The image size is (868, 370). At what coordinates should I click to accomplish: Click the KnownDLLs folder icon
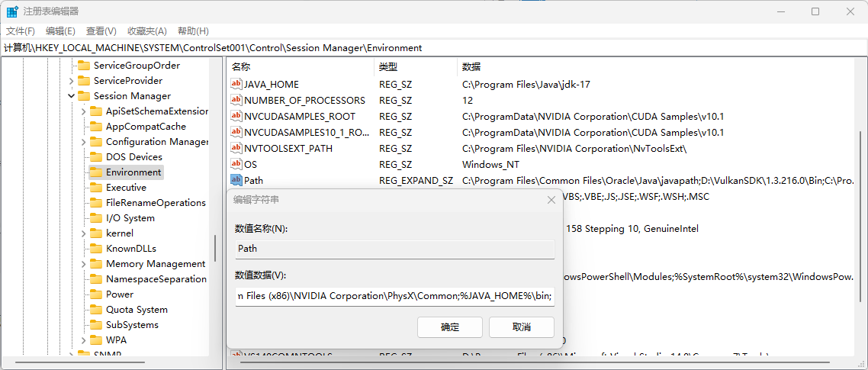96,248
